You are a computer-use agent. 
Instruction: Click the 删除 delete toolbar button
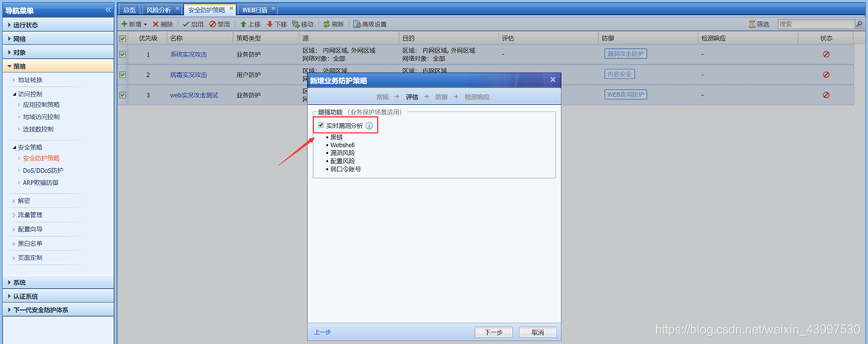[x=163, y=24]
